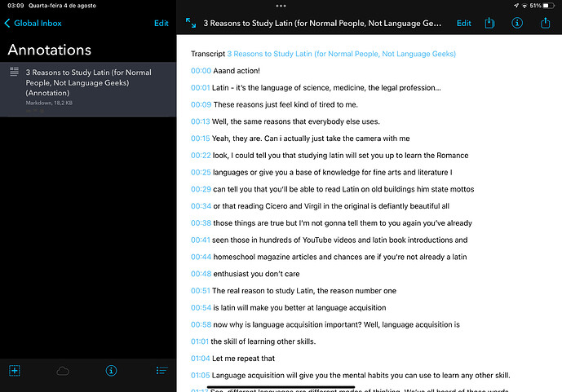
Task: Tap 'These reasons just feel kind of tired' line
Action: tap(285, 104)
